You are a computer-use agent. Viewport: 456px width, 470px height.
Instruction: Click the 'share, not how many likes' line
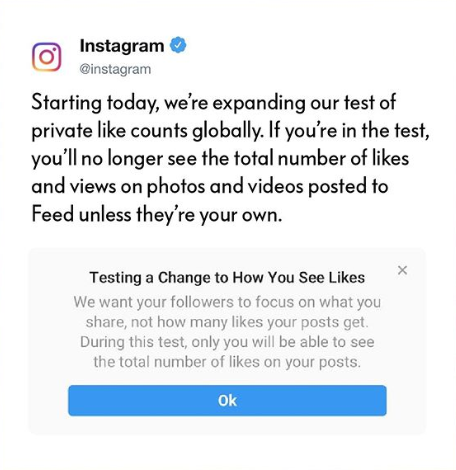[x=227, y=322]
